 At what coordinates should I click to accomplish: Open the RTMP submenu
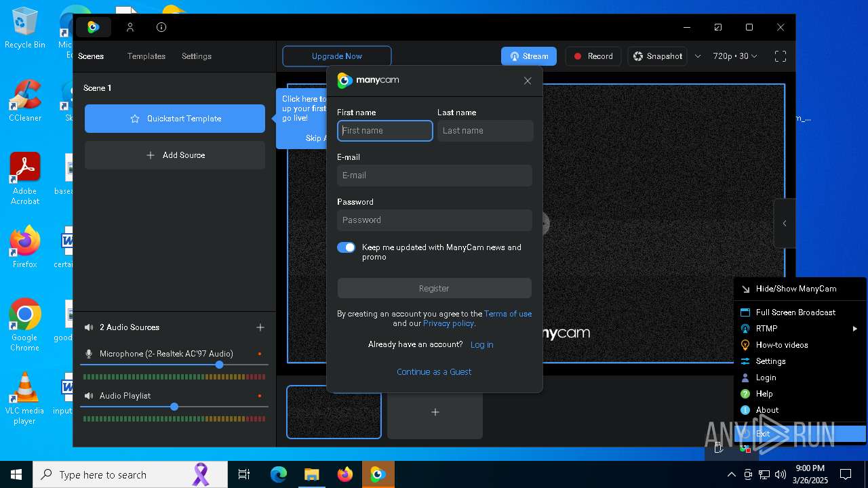point(800,329)
